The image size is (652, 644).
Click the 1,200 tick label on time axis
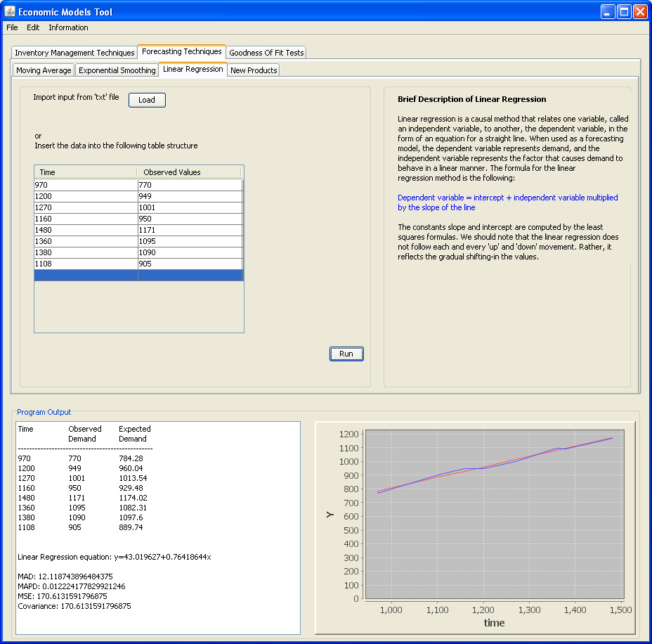coord(483,610)
